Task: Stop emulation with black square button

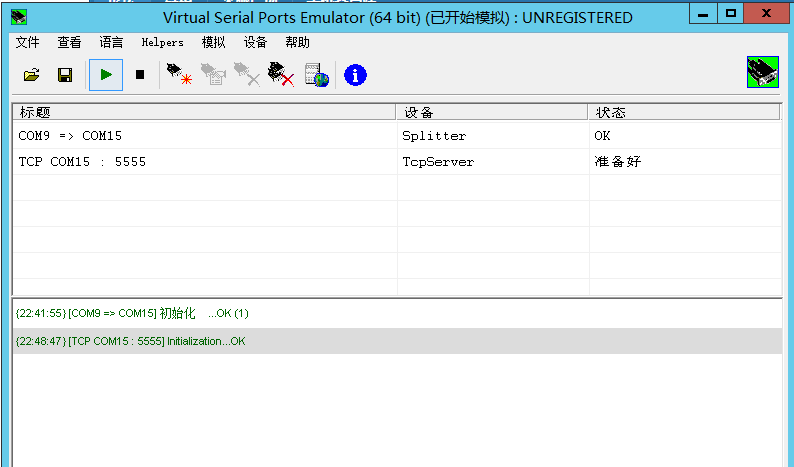Action: click(140, 75)
